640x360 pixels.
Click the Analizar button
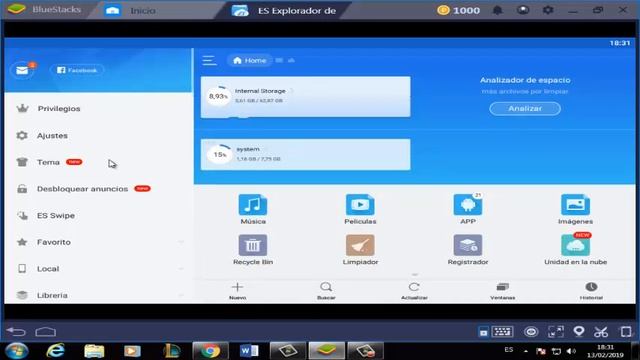tap(525, 109)
